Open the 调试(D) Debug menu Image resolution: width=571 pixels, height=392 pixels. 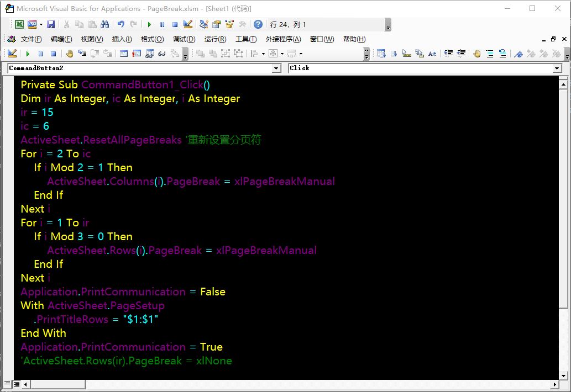tap(184, 39)
